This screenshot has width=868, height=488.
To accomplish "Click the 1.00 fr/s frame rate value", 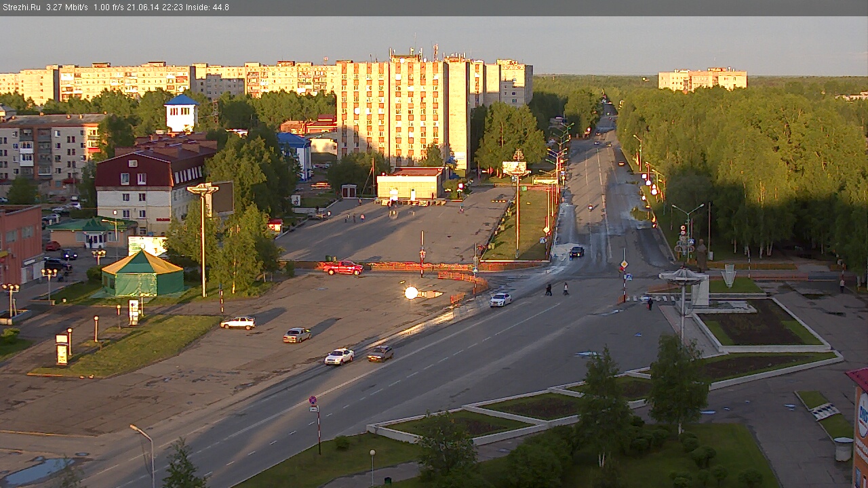I will (109, 7).
